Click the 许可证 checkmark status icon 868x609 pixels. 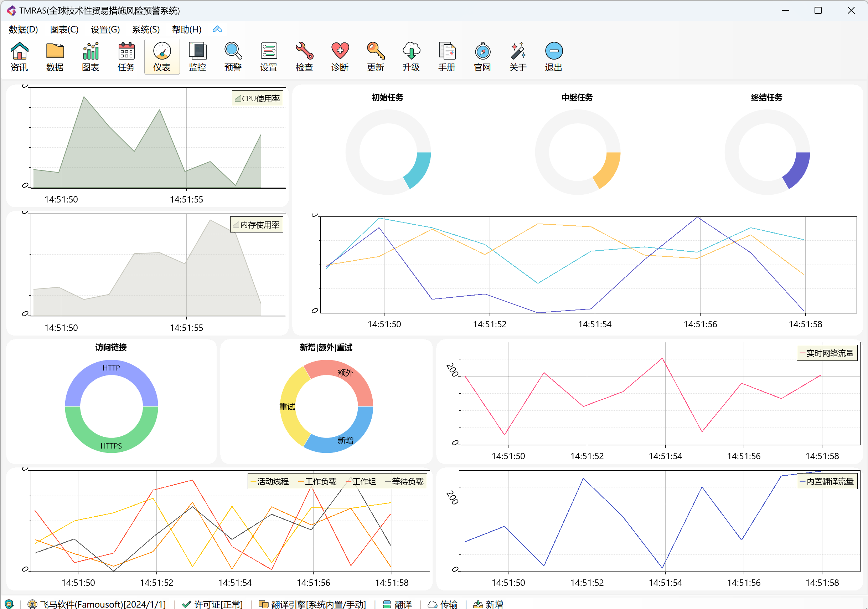click(186, 604)
